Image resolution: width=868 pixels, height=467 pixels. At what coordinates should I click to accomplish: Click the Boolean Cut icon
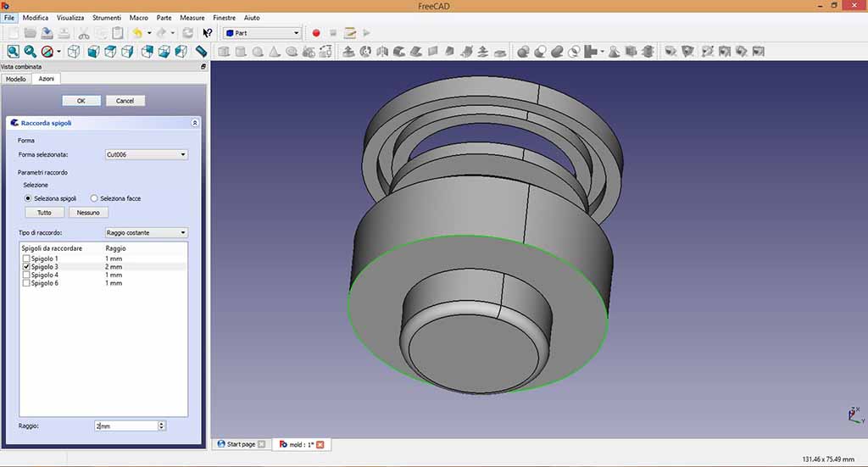pyautogui.click(x=540, y=52)
